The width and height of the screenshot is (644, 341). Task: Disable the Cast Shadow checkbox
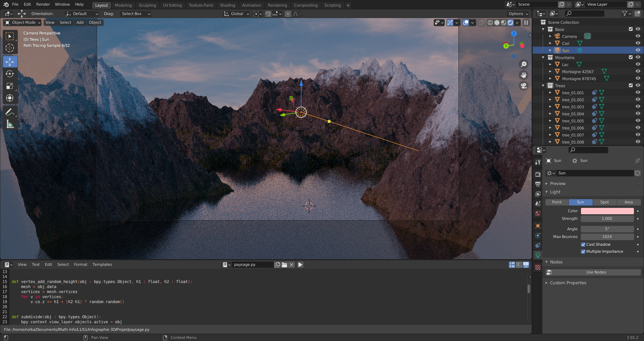pos(583,244)
